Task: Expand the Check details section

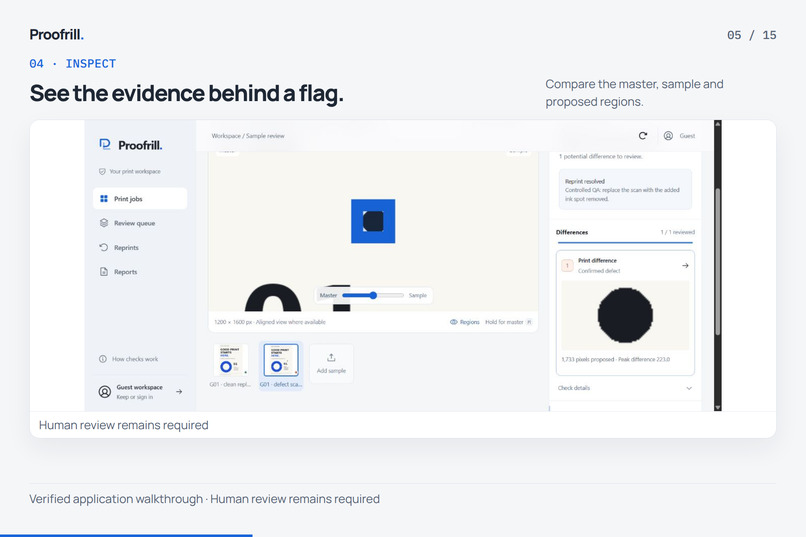Action: pos(625,388)
